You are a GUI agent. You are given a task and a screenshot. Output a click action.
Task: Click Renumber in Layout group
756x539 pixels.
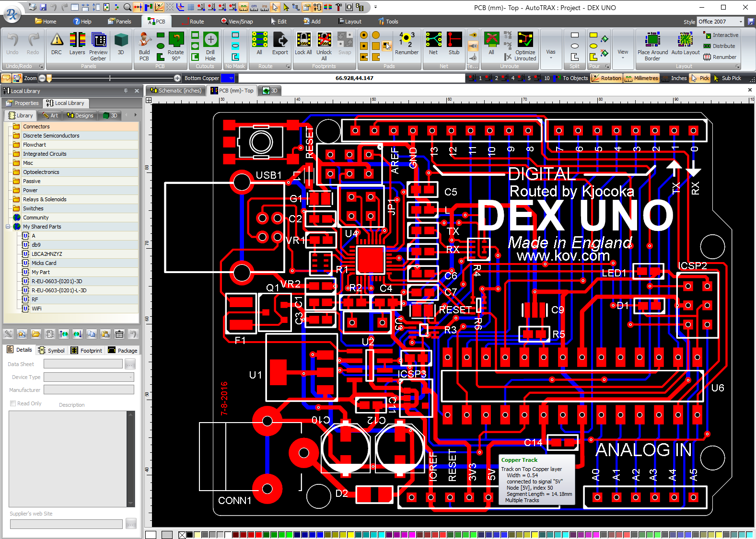(720, 57)
